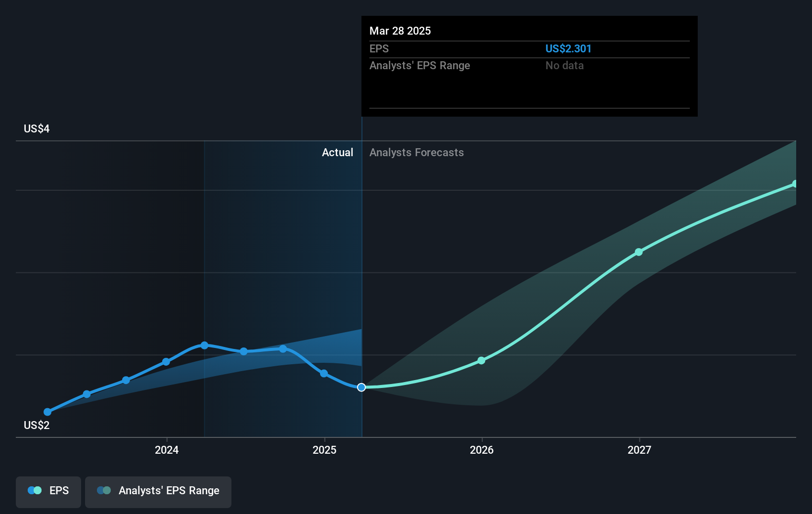Click the third EPS data point in late 2023
The height and width of the screenshot is (514, 812).
coord(126,380)
